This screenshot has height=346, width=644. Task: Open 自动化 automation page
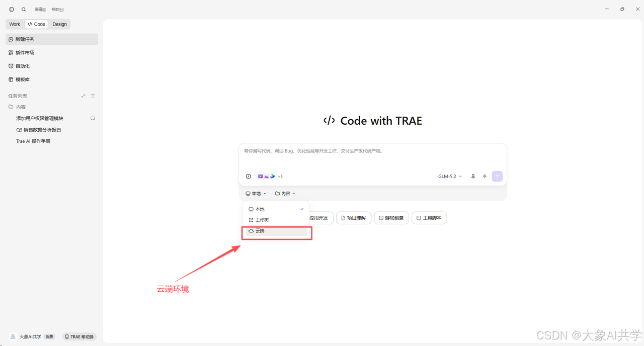point(52,66)
